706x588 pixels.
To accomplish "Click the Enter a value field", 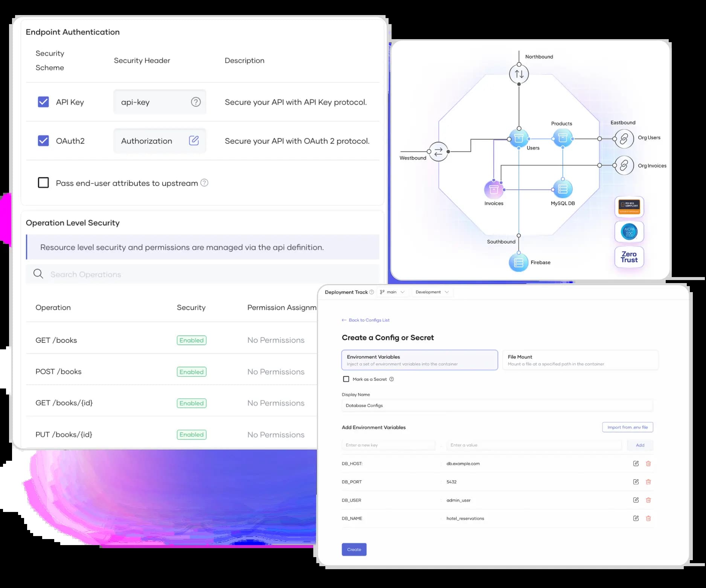I will (534, 445).
